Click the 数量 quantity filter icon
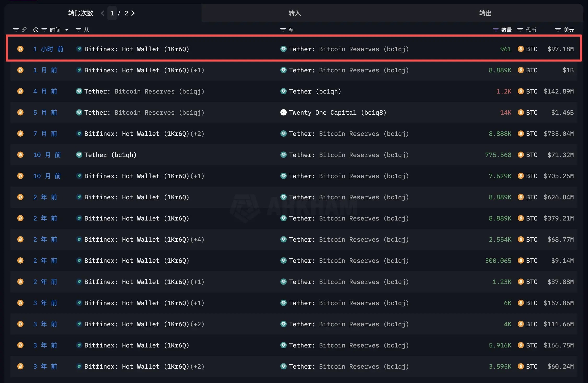588x383 pixels. coord(495,30)
